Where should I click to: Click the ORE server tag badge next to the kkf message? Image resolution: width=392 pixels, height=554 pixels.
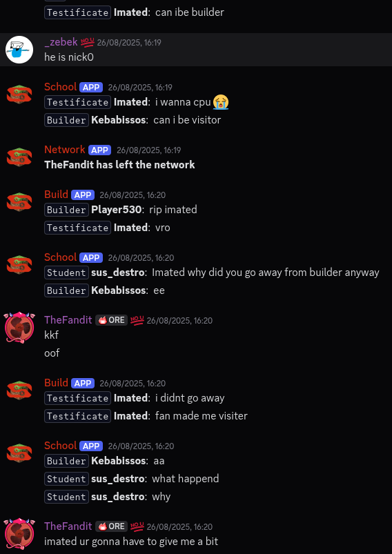(111, 320)
